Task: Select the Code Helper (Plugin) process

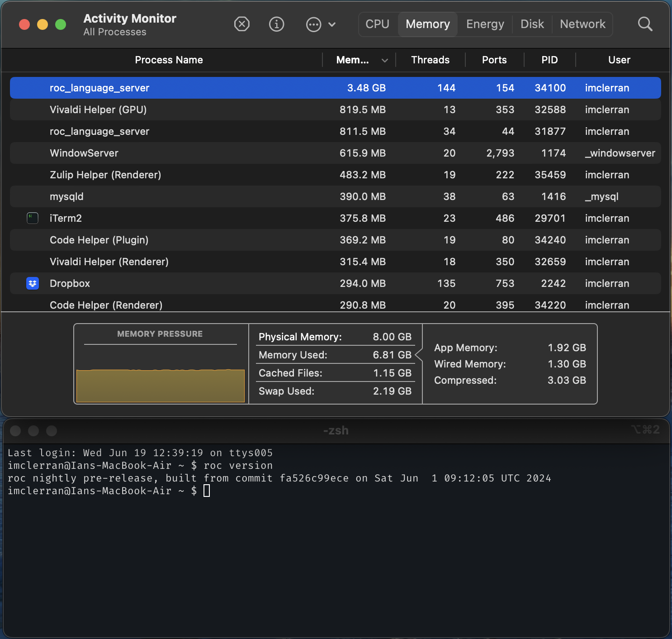Action: (x=336, y=240)
